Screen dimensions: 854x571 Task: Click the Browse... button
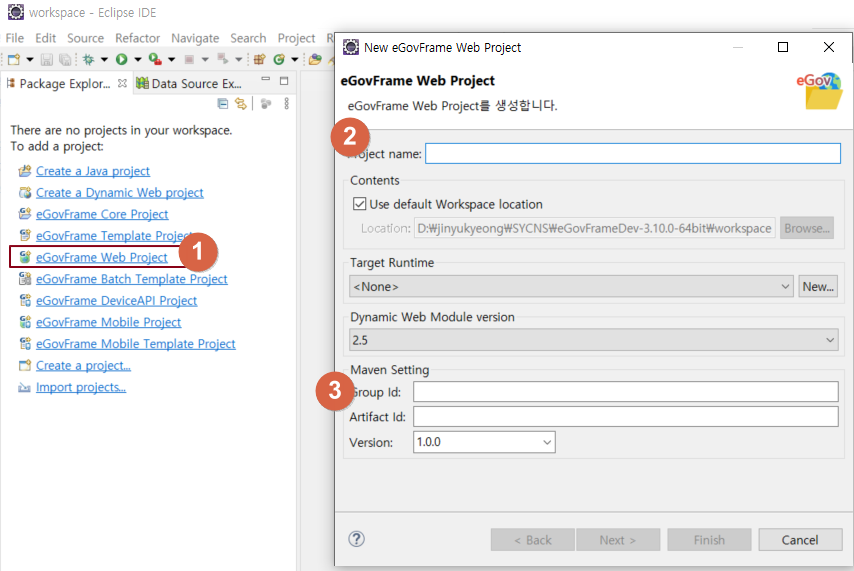pos(807,228)
